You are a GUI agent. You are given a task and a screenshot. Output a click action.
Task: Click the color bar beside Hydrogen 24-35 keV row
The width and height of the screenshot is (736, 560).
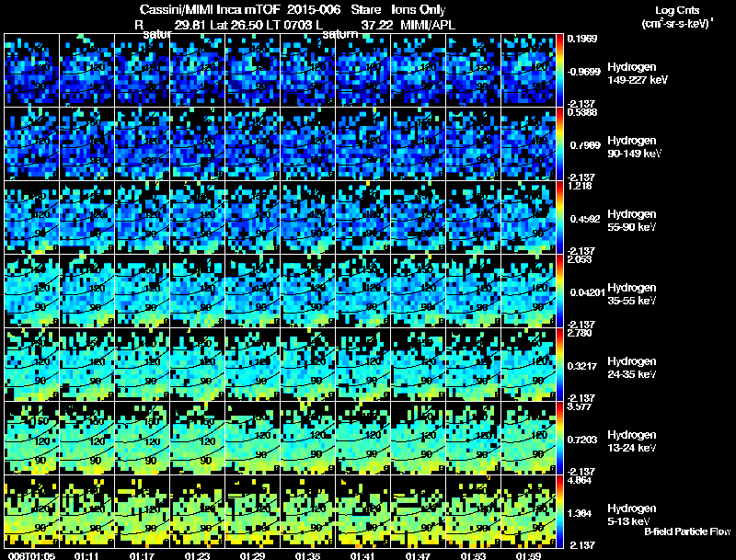pyautogui.click(x=559, y=364)
